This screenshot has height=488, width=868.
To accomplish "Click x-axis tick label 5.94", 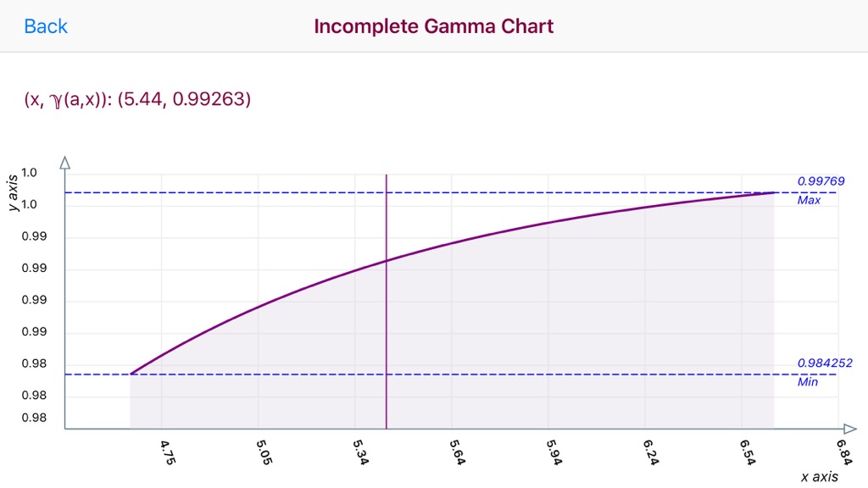I will point(554,452).
